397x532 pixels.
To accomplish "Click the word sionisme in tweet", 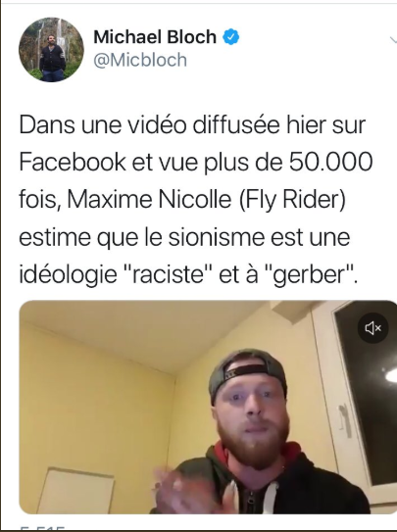I will (x=217, y=237).
